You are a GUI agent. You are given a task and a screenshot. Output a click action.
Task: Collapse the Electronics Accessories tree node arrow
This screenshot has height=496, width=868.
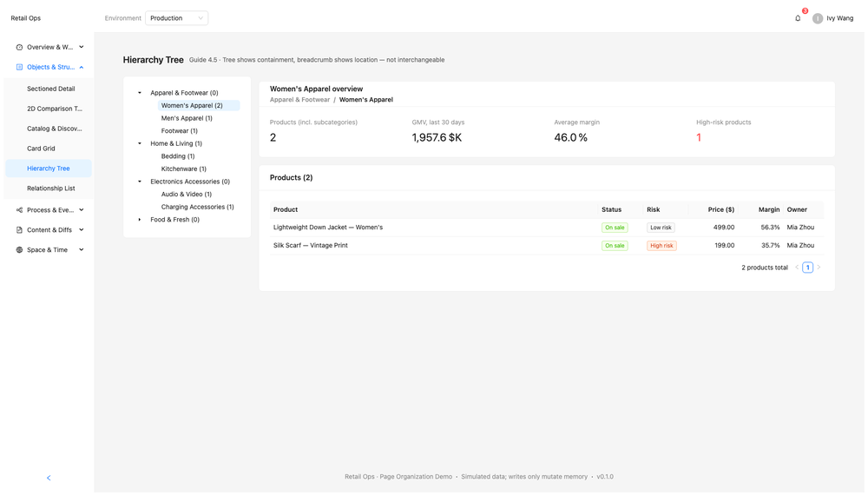coord(140,182)
